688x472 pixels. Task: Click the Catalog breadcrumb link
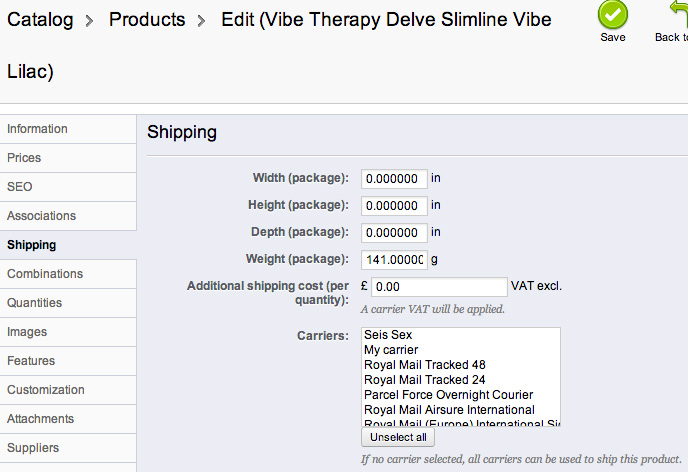tap(40, 20)
